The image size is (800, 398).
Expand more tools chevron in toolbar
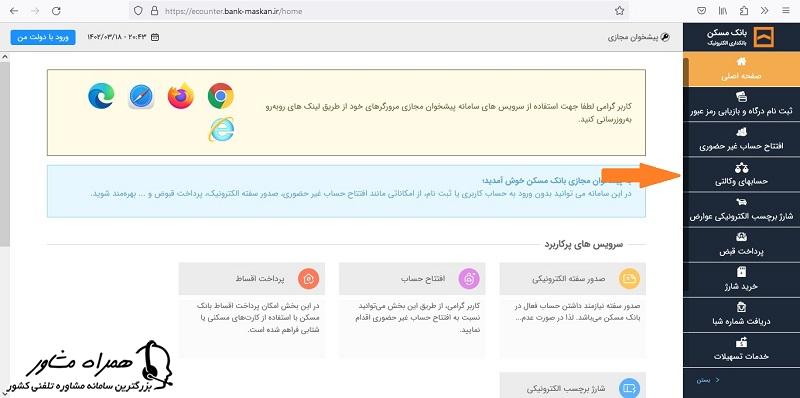tap(764, 11)
